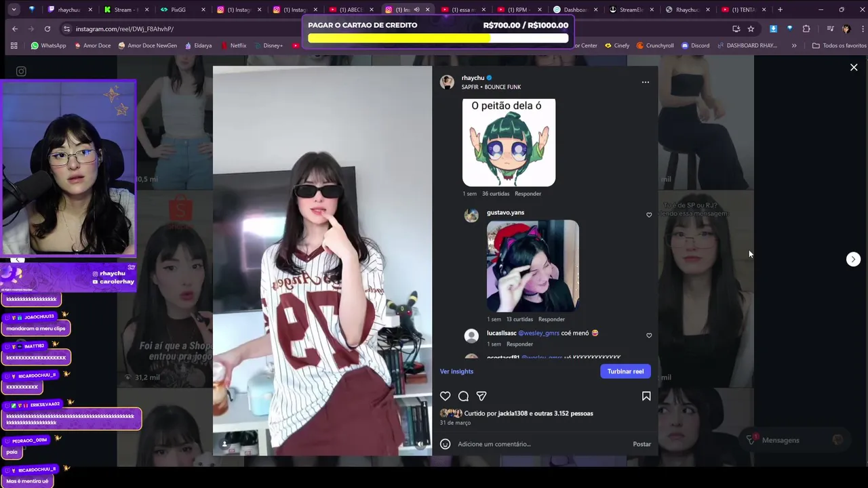This screenshot has height=488, width=868.
Task: Open the SAPFIR • BOUNCE FUNK audio link
Action: (491, 87)
